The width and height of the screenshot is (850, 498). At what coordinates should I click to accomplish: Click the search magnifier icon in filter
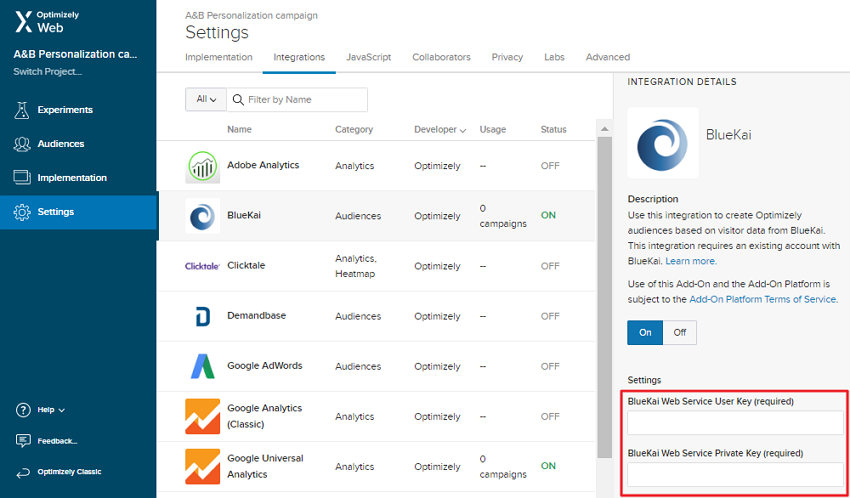[237, 100]
